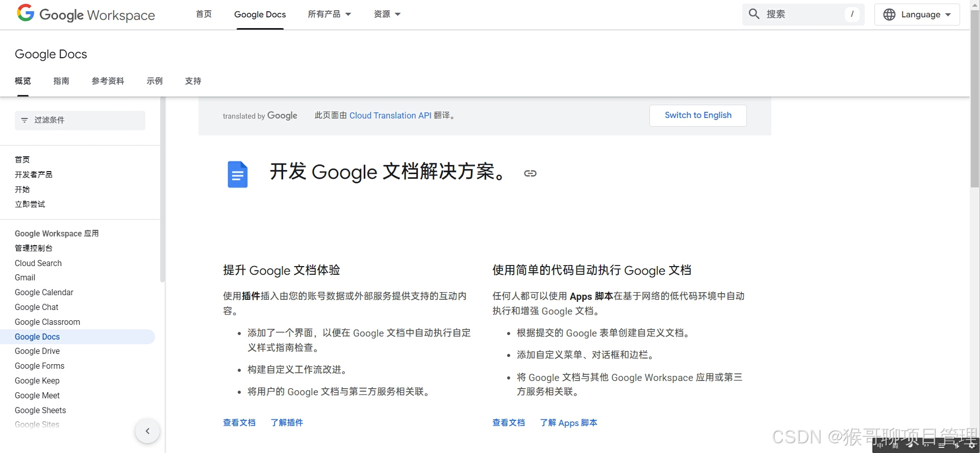The width and height of the screenshot is (980, 453).
Task: Open the Cloud Translation API link
Action: click(390, 115)
